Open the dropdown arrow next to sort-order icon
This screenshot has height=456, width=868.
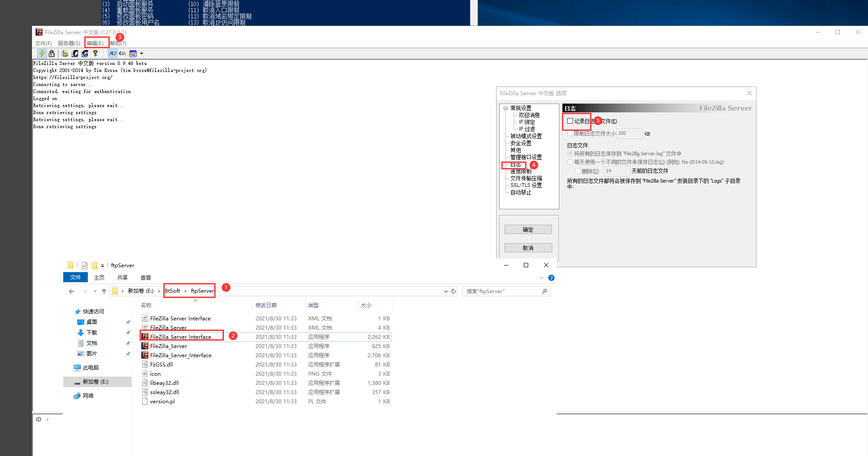(x=141, y=54)
